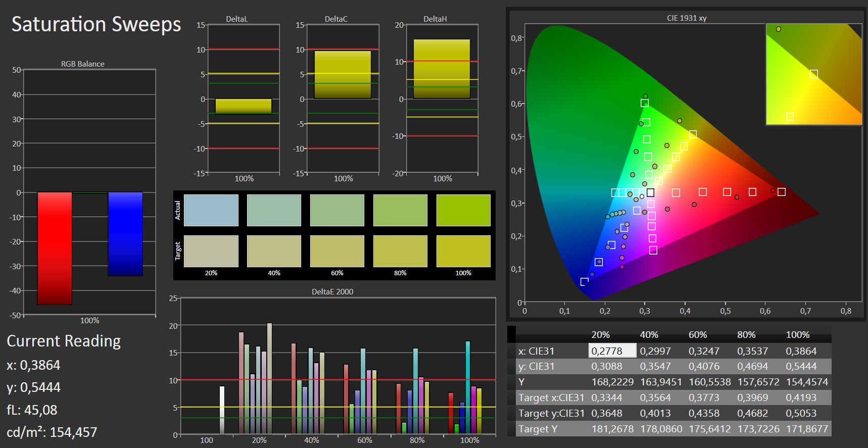Screen dimensions: 868x448
Task: Click the table cell 168,2229
Action: (x=612, y=382)
